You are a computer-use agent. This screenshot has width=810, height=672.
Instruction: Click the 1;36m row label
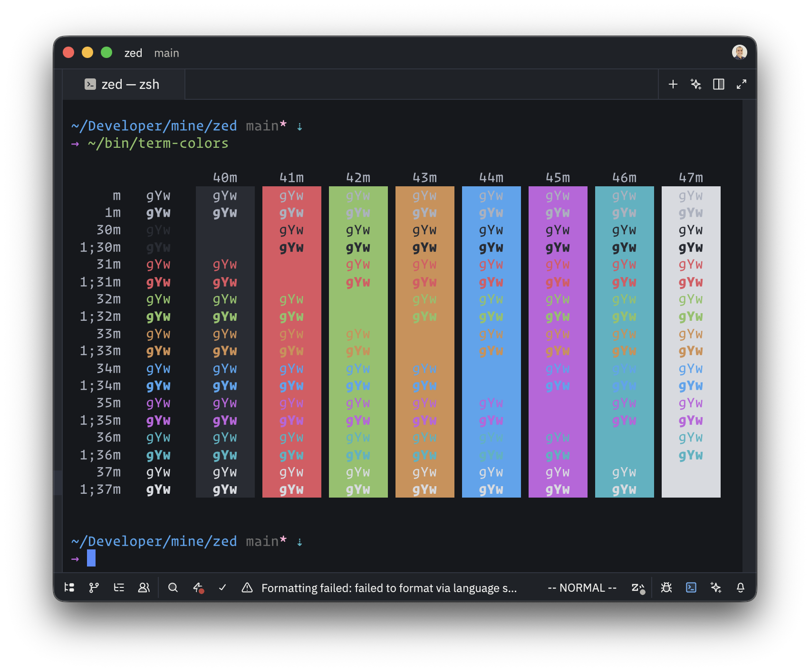[100, 455]
